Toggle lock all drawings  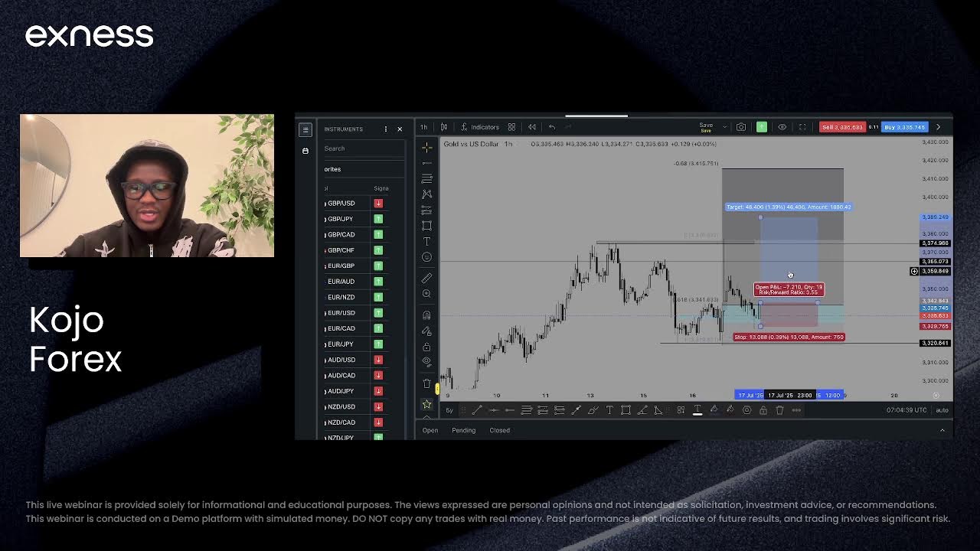[x=426, y=347]
